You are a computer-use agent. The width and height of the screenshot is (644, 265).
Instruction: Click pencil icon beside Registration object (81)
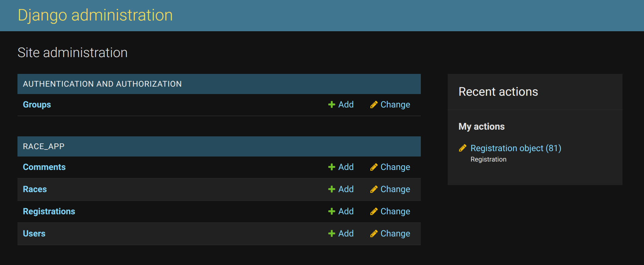(x=462, y=148)
